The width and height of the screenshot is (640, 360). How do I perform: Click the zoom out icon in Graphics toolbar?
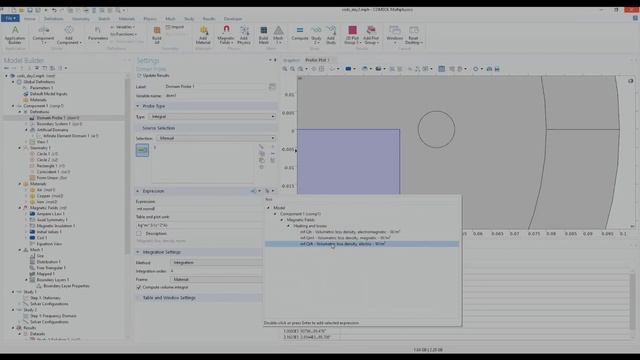(292, 69)
